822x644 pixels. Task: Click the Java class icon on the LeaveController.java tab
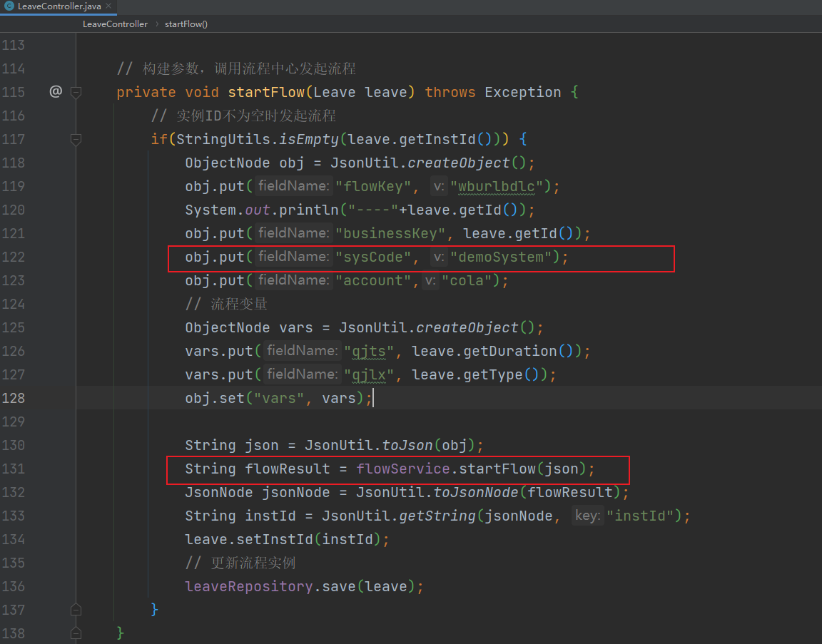(x=9, y=6)
